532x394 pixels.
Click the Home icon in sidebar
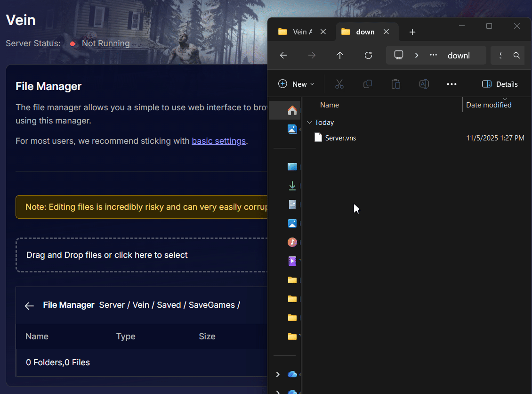click(292, 110)
